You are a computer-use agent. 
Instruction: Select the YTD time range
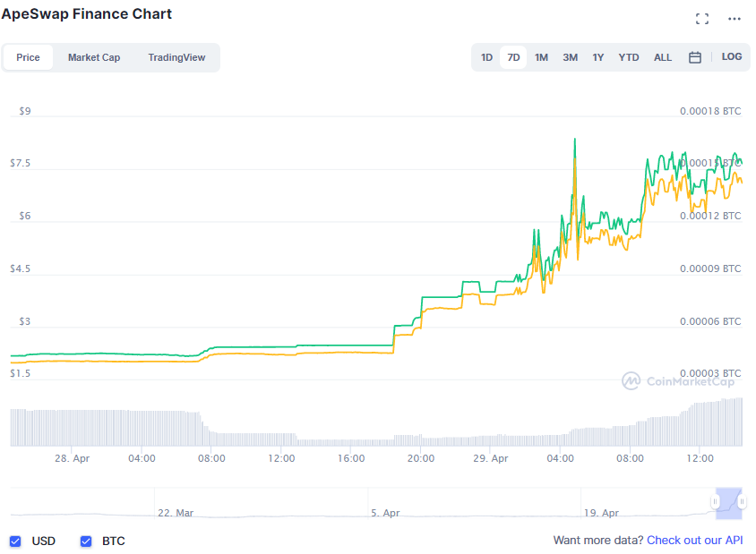pyautogui.click(x=629, y=57)
